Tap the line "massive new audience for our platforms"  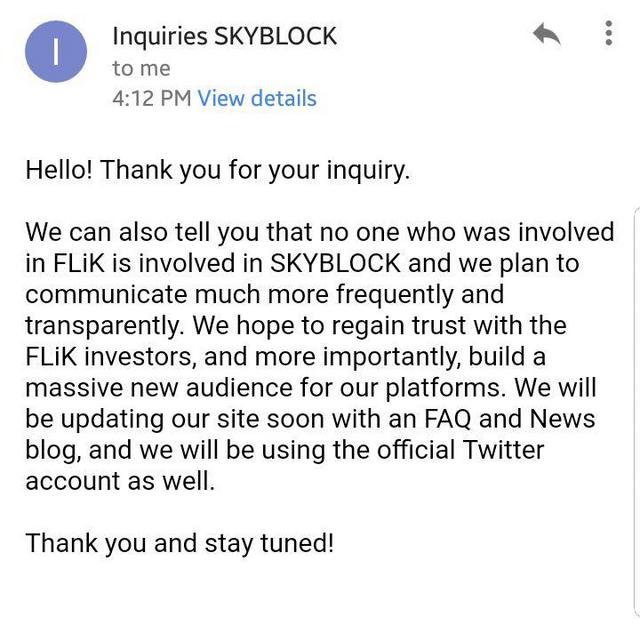pyautogui.click(x=311, y=388)
